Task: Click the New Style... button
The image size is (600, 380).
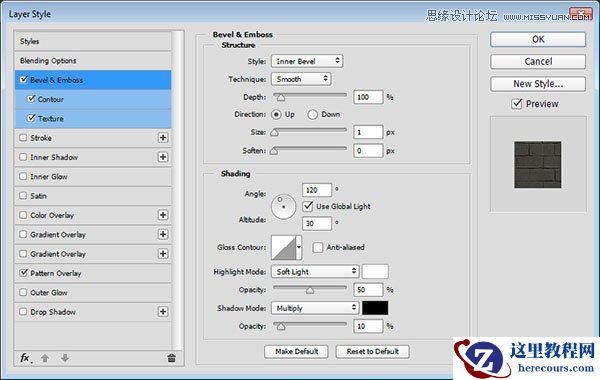Action: [538, 84]
